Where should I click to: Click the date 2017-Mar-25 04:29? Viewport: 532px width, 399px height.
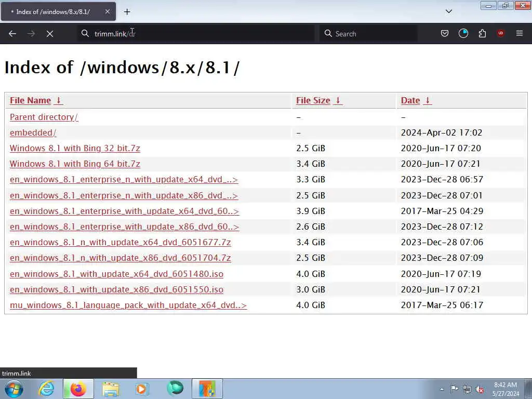coord(442,211)
